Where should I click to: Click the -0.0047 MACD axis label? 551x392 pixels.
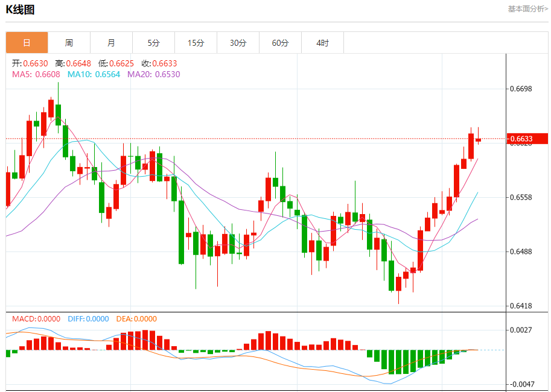click(x=521, y=384)
